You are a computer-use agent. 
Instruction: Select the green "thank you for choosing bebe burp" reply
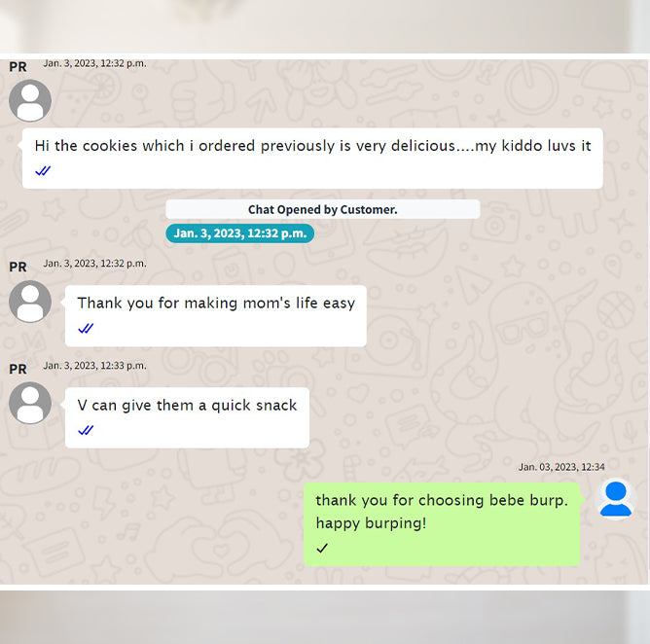442,524
